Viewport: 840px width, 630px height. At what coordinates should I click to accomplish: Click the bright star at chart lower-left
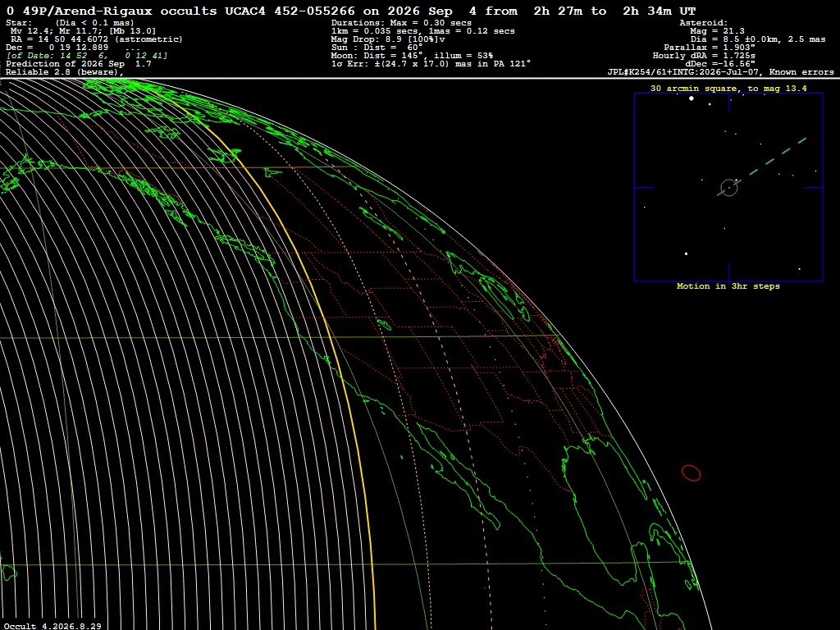[687, 254]
